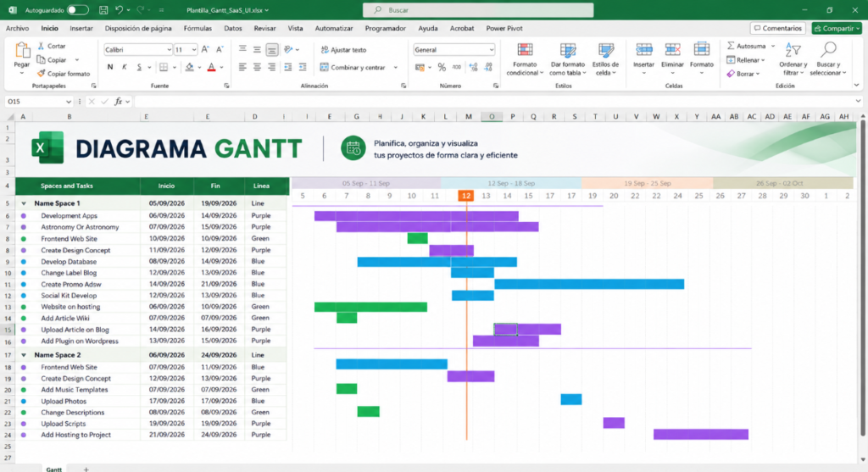The height and width of the screenshot is (472, 868).
Task: Select the Gantt sheet tab
Action: pos(53,469)
